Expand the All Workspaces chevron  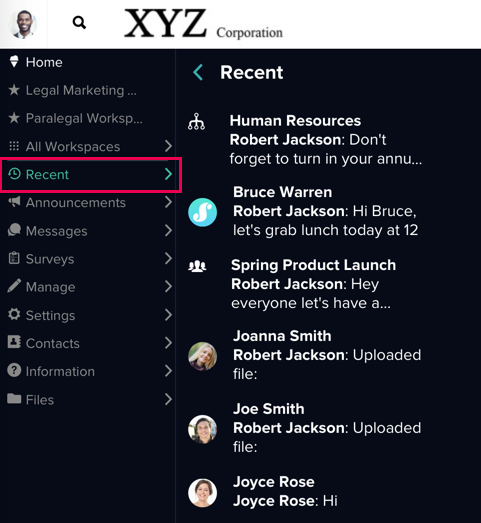pos(168,146)
